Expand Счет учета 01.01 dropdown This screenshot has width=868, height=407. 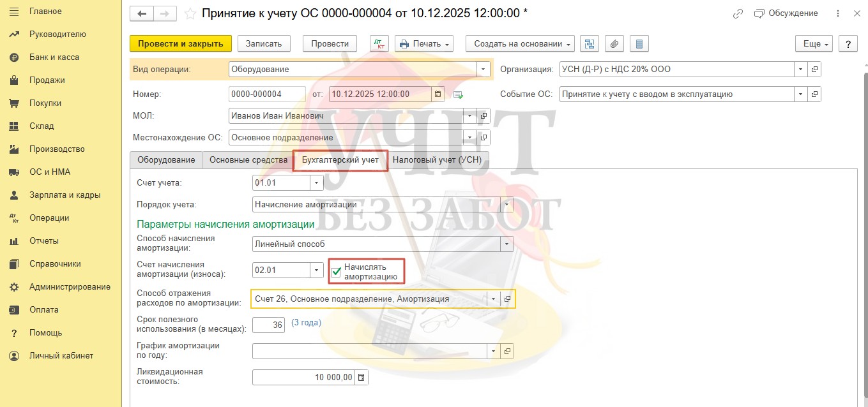(317, 183)
